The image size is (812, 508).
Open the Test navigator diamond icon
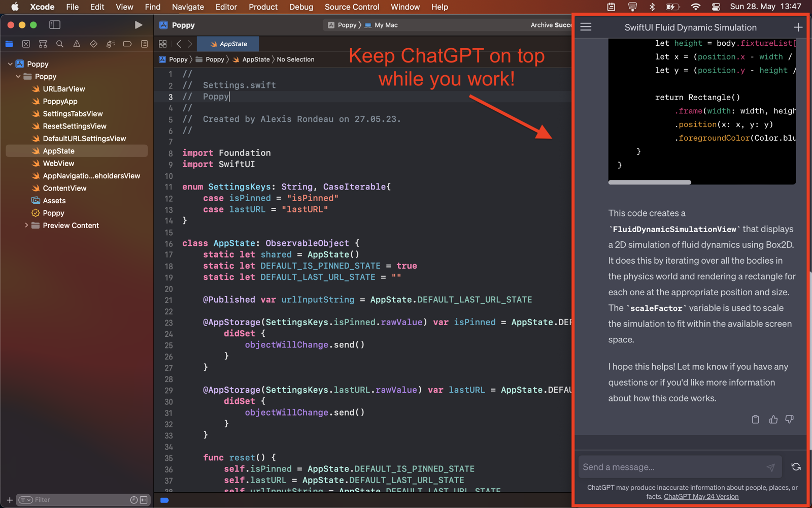[x=93, y=44]
